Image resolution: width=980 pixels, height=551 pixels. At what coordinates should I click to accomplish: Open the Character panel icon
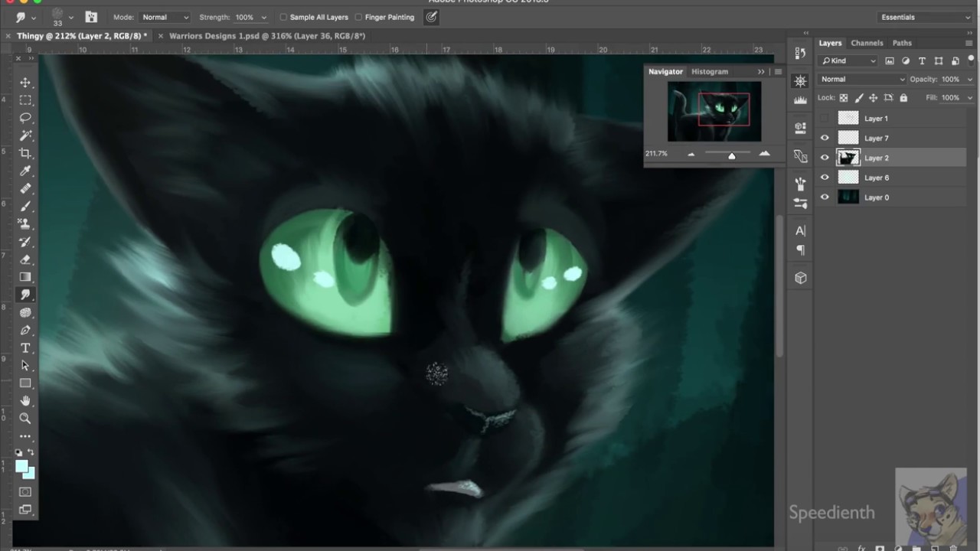[800, 230]
